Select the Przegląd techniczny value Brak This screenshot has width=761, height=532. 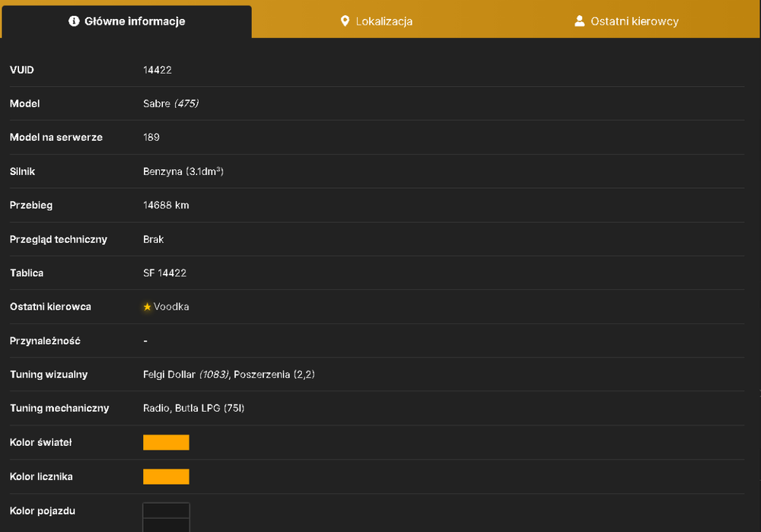pos(154,239)
